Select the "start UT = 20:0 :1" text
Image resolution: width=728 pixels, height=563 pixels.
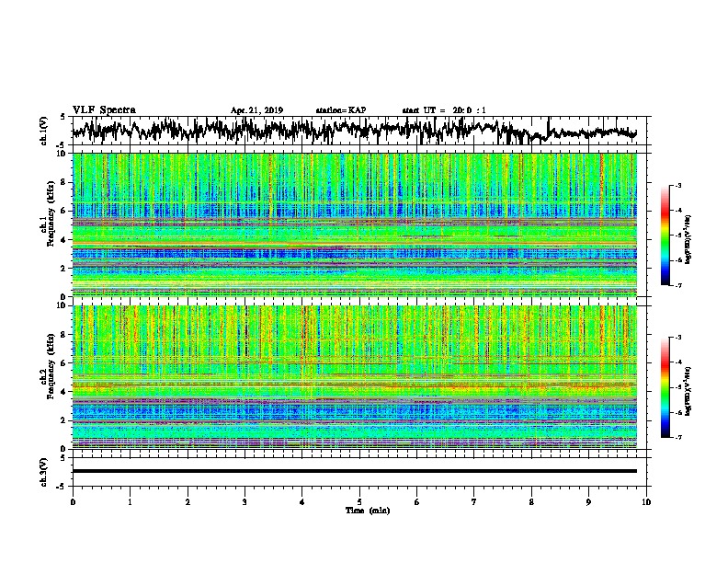point(444,110)
